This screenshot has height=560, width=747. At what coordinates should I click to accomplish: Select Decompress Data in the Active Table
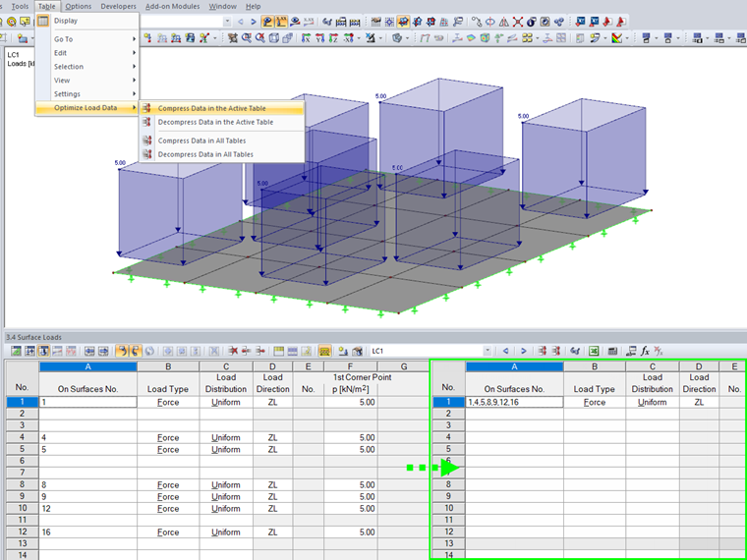(x=222, y=122)
